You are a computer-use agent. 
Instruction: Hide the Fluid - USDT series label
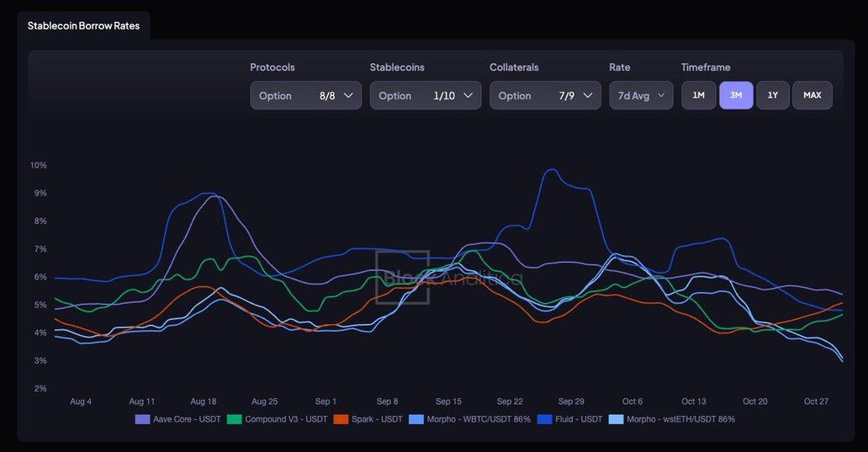[x=580, y=419]
